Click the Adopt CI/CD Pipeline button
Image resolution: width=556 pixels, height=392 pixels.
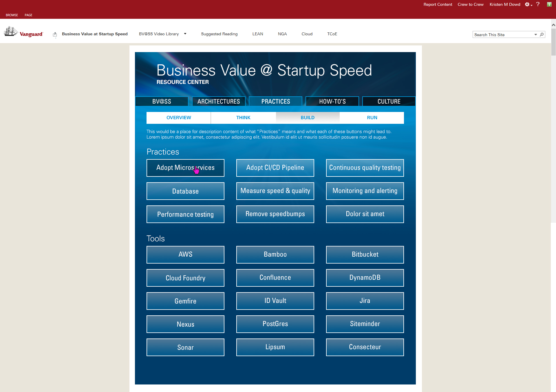coord(275,168)
